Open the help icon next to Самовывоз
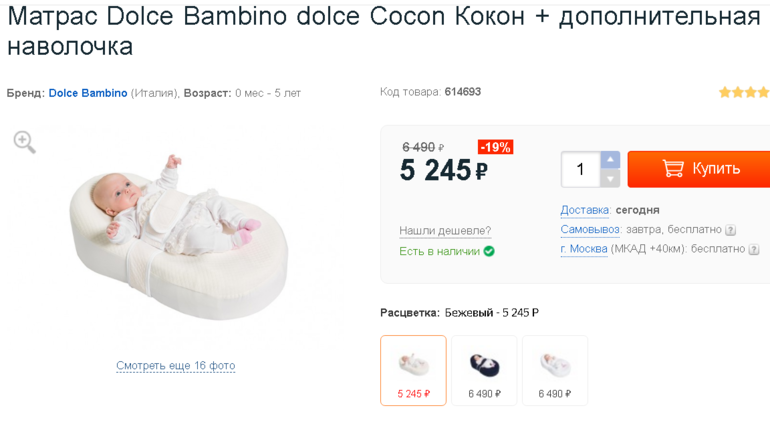Viewport: 770px width, 424px height. [x=731, y=230]
